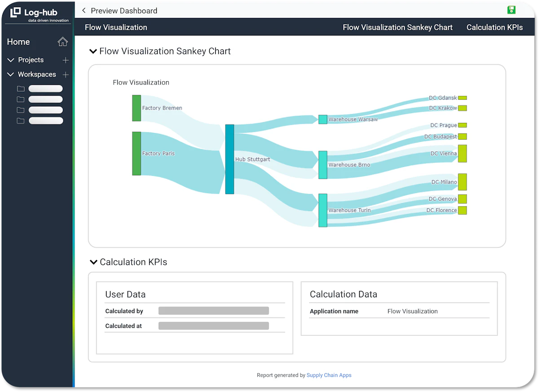Click the Log-hub logo
Screen dimensions: 539x392
click(40, 14)
